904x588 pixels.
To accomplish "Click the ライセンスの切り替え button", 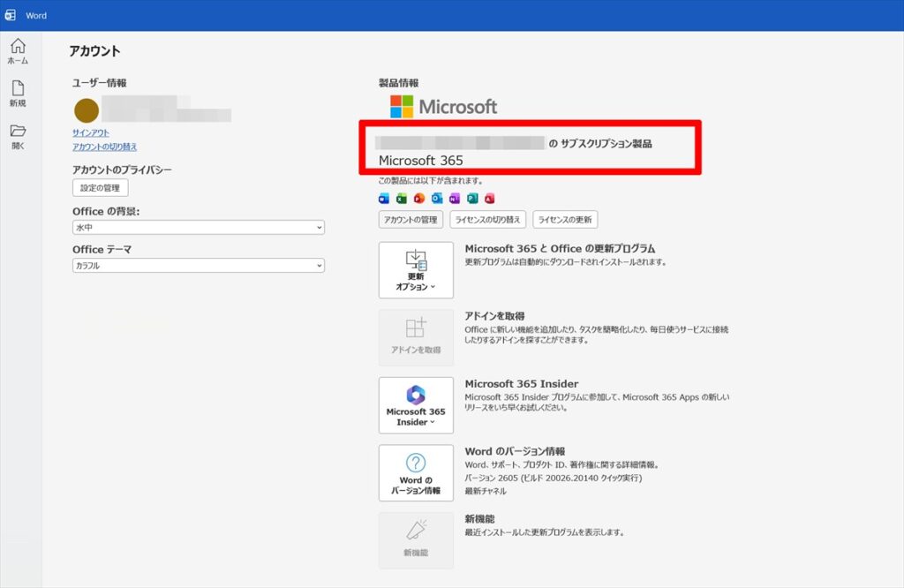I will click(487, 220).
